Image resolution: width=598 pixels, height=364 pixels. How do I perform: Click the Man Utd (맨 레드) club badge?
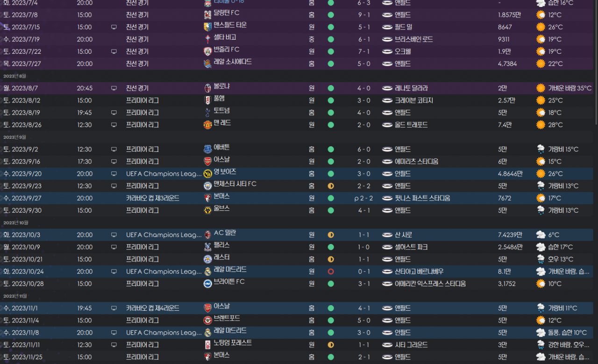pos(207,125)
